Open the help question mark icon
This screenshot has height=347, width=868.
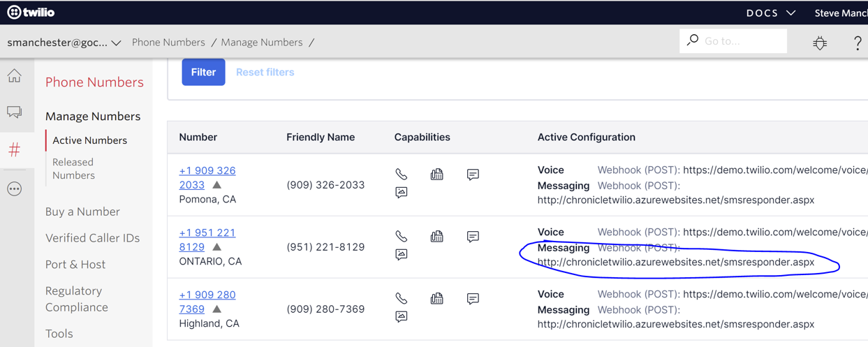point(858,43)
